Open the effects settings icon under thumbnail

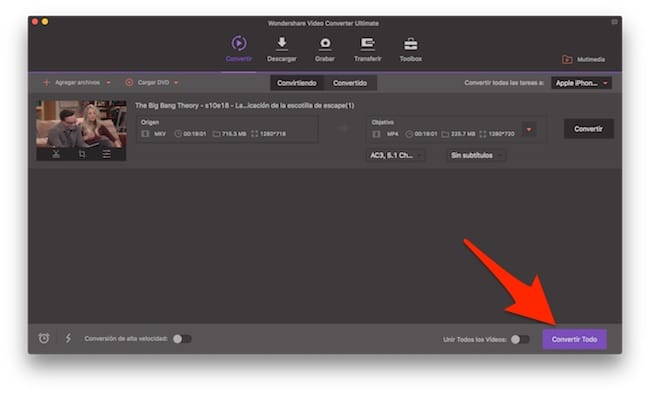click(107, 154)
